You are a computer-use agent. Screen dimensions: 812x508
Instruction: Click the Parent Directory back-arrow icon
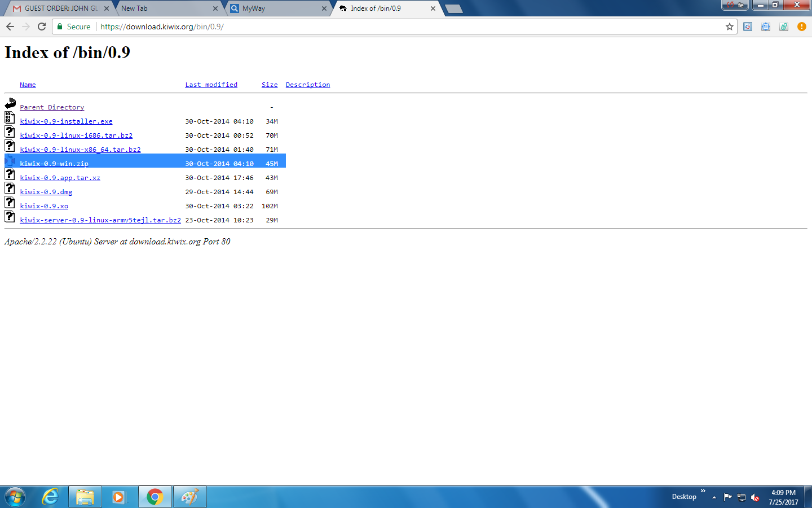10,103
